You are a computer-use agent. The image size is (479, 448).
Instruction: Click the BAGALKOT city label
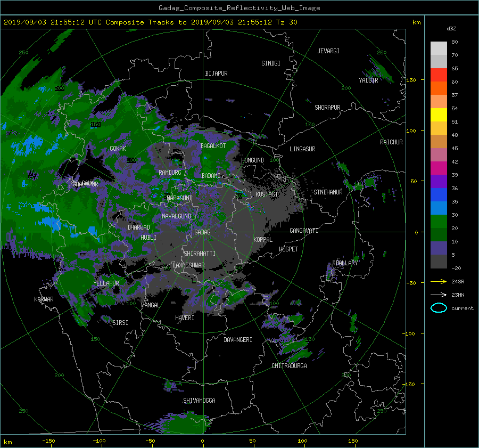tap(213, 146)
